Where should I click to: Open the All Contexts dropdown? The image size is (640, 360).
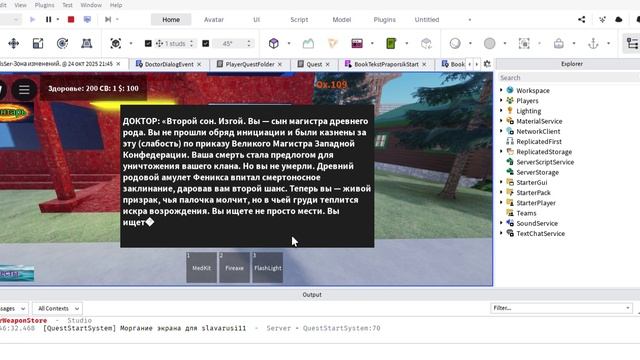click(58, 309)
